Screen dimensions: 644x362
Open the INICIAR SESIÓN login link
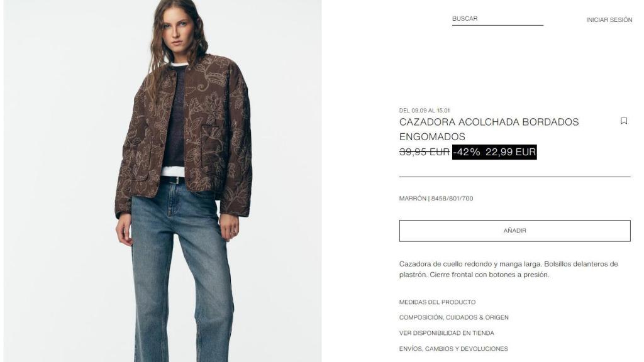(609, 19)
